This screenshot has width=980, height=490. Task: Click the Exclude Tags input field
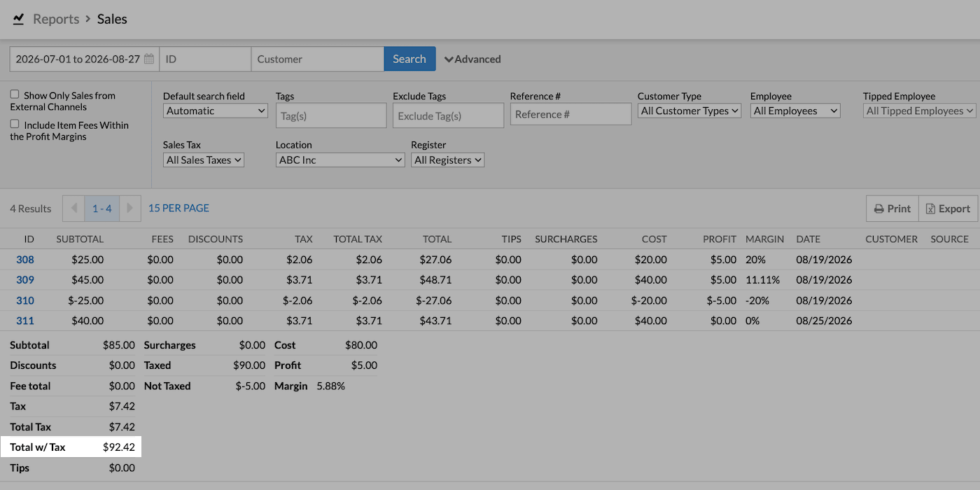pyautogui.click(x=448, y=115)
